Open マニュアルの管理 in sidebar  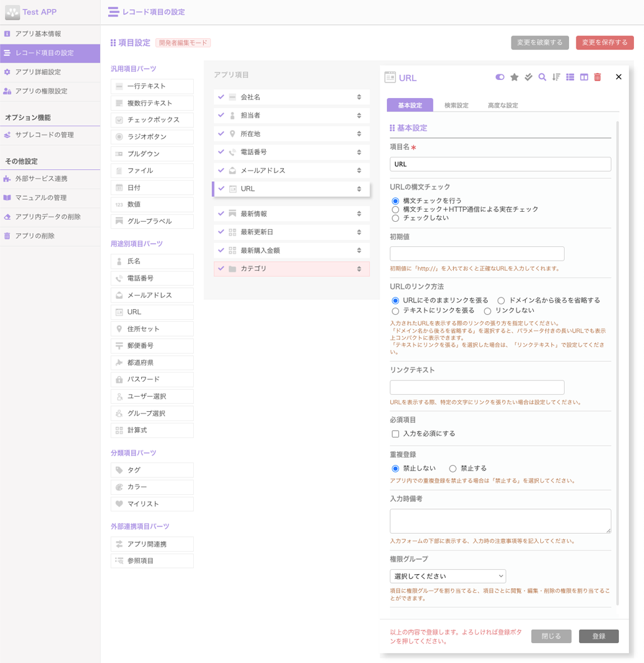50,197
